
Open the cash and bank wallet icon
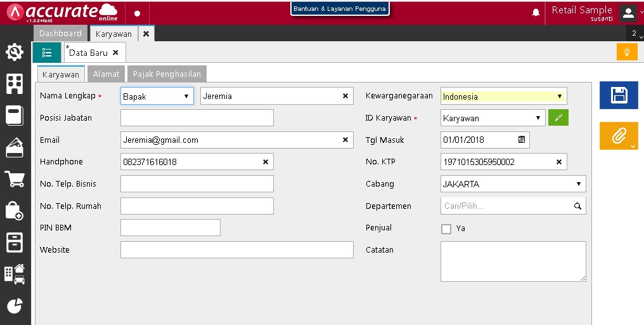click(x=15, y=147)
